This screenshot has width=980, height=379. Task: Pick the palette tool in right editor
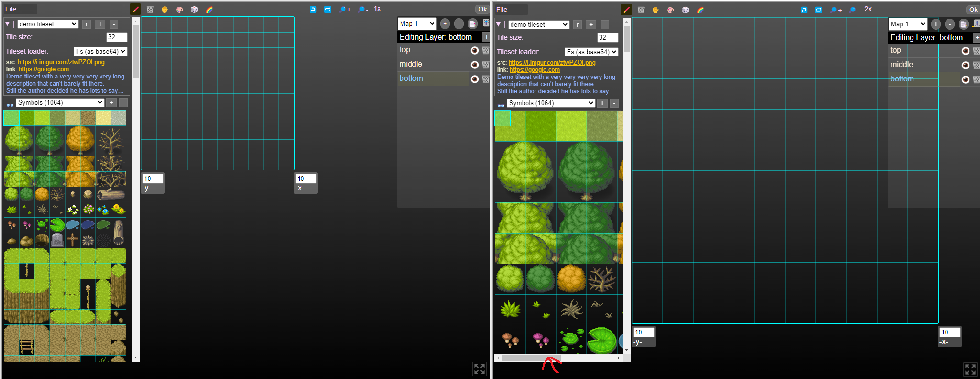point(670,10)
